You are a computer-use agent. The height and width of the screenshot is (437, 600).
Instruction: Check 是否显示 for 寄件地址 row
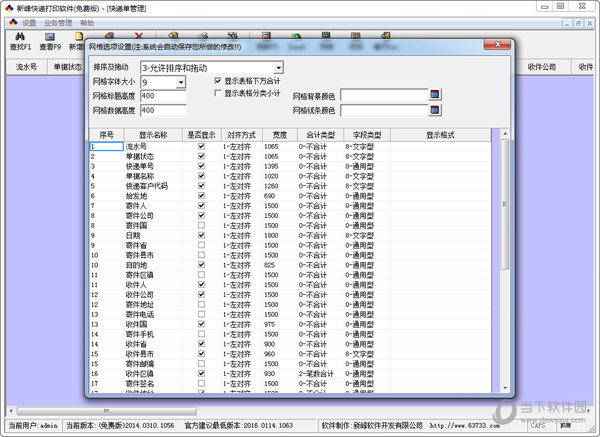coord(201,304)
